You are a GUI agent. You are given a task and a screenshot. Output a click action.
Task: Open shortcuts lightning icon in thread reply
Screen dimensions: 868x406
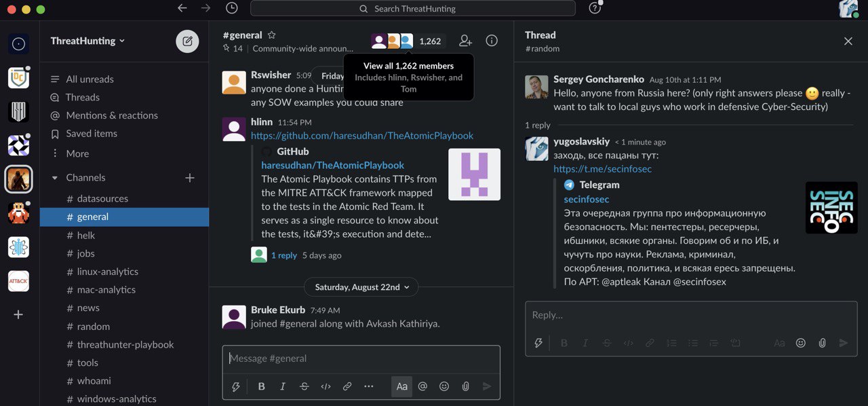tap(538, 343)
